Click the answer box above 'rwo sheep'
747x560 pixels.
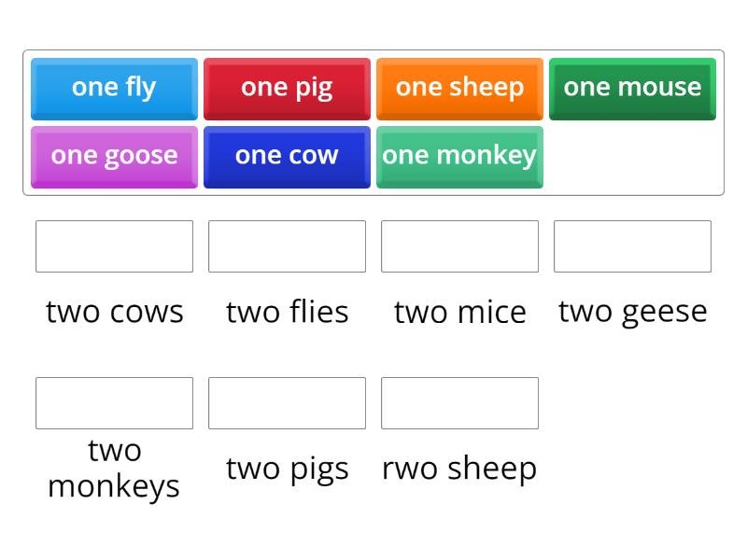point(459,402)
